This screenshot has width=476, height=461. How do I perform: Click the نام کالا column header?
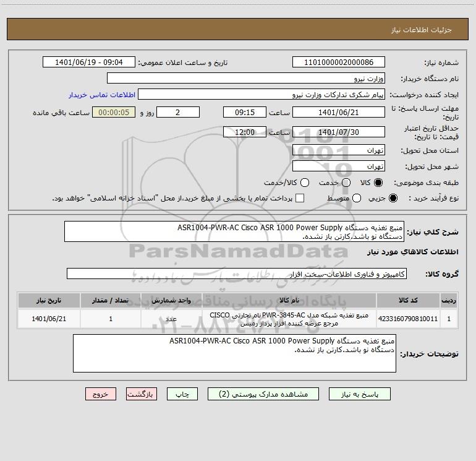point(289,300)
